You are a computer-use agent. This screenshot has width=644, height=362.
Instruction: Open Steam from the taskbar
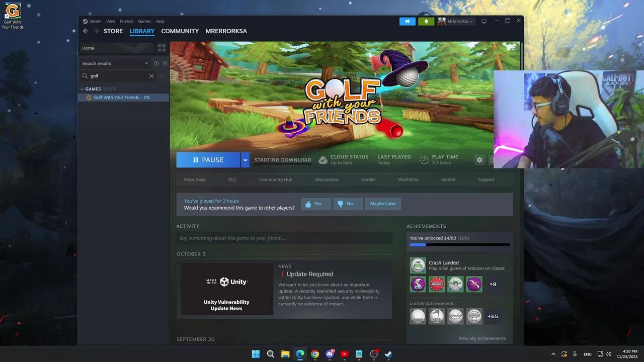point(388,354)
